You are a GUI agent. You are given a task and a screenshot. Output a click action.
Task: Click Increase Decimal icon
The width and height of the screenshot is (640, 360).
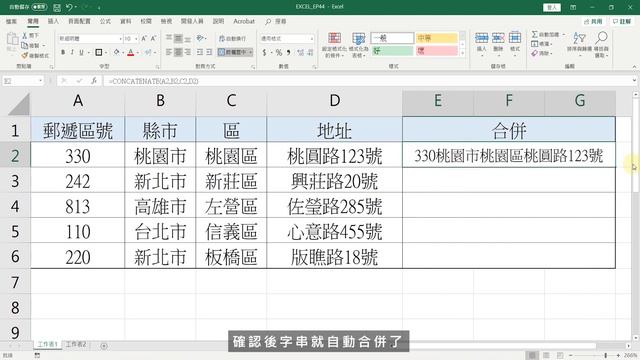coord(301,52)
